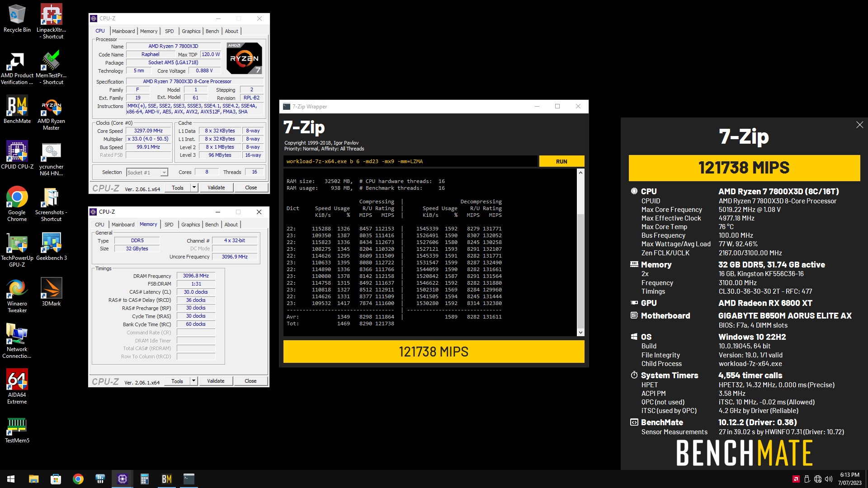Expand Tools dropdown arrow in top CPU-Z
The height and width of the screenshot is (488, 868).
tap(194, 188)
